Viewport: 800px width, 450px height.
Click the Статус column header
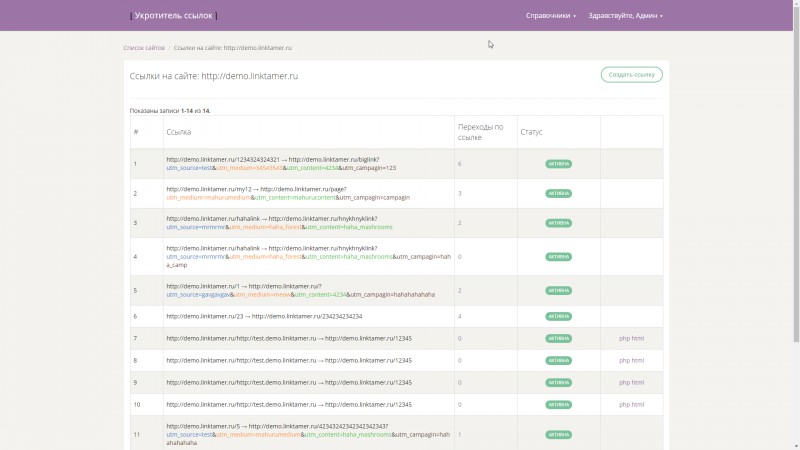coord(532,132)
